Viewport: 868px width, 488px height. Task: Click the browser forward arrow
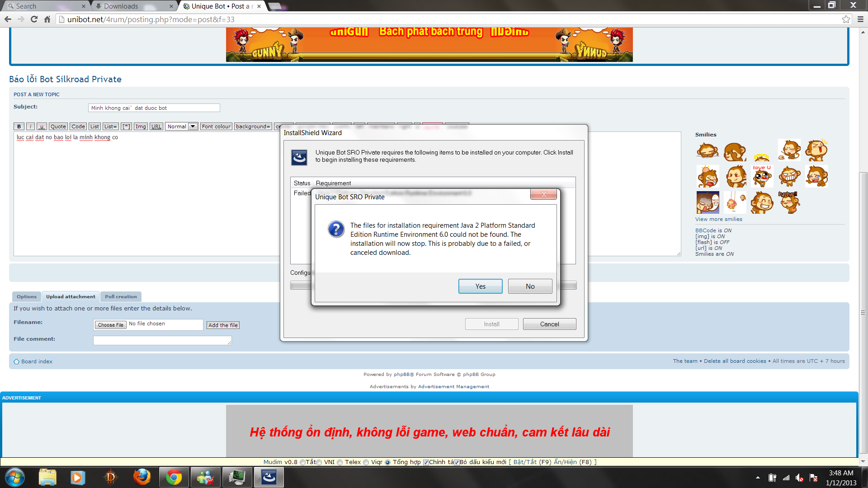[21, 19]
